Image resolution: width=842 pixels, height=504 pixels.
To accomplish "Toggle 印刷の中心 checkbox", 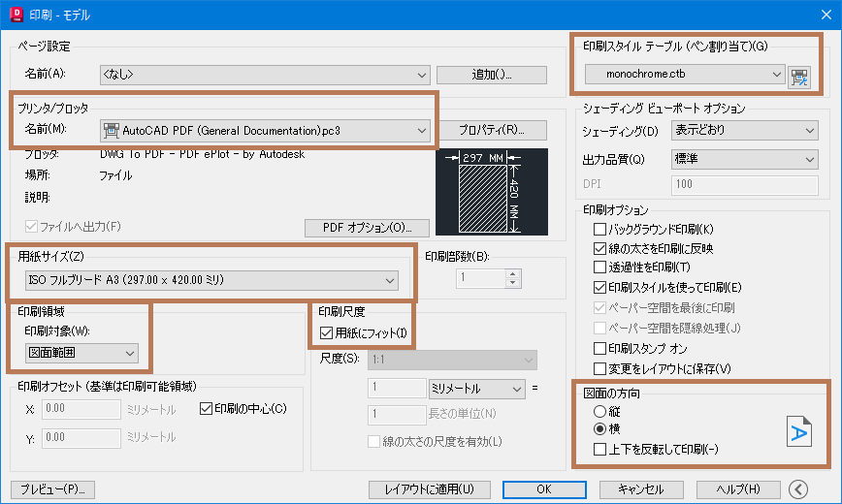I will [206, 408].
